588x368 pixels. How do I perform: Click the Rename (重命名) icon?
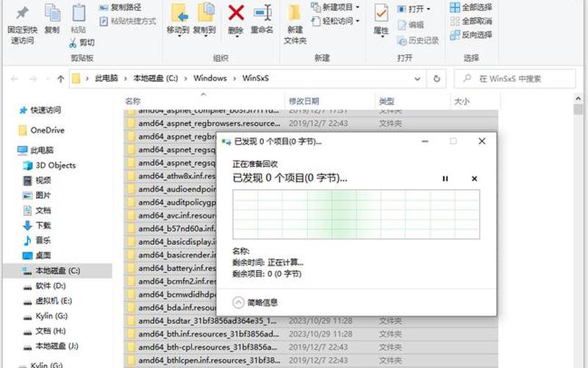coord(262,13)
